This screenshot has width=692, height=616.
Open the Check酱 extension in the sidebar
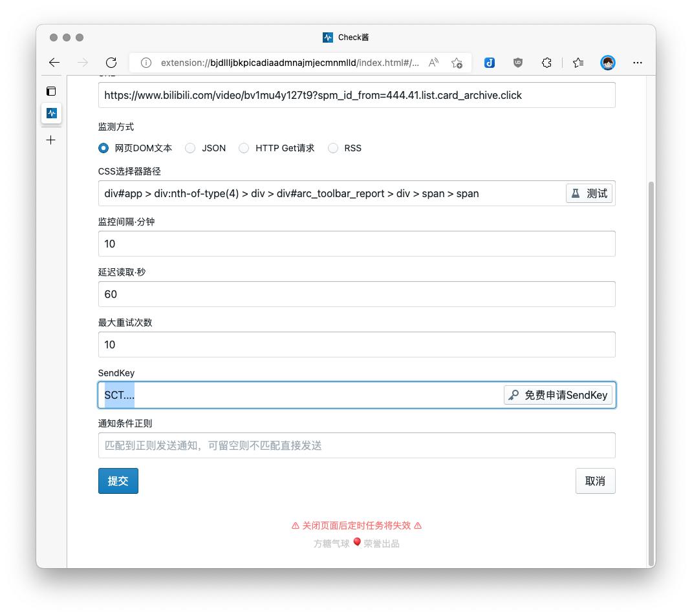(51, 113)
